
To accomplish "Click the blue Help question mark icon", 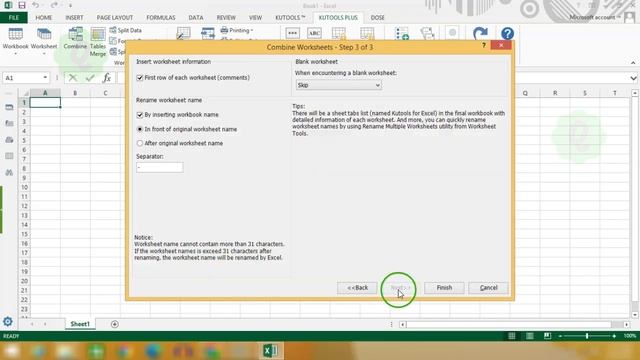I will tap(507, 33).
